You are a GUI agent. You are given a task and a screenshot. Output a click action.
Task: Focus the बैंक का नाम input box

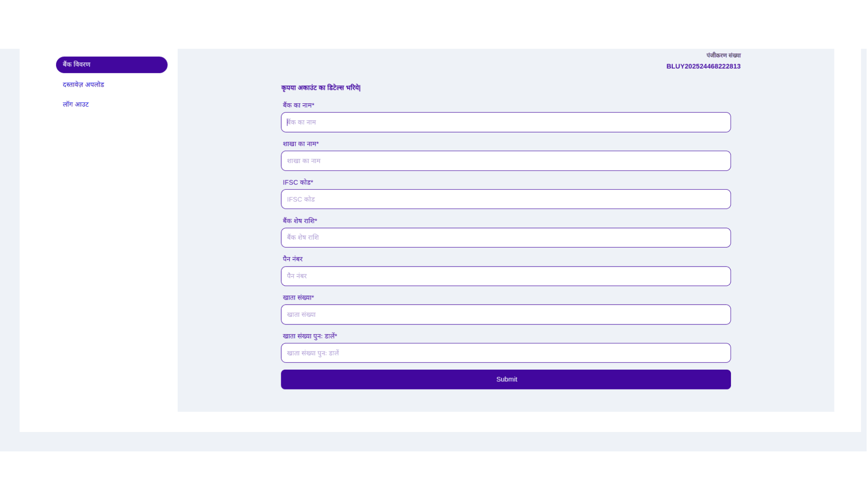[505, 122]
